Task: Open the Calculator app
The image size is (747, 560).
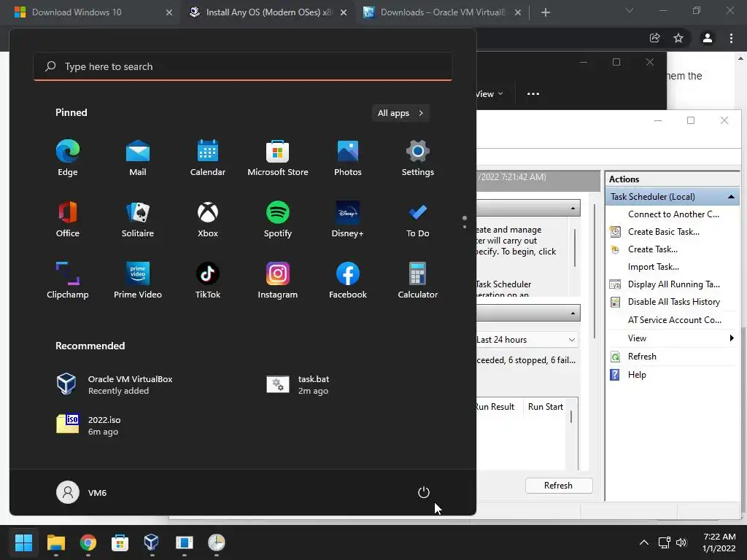Action: (x=418, y=281)
